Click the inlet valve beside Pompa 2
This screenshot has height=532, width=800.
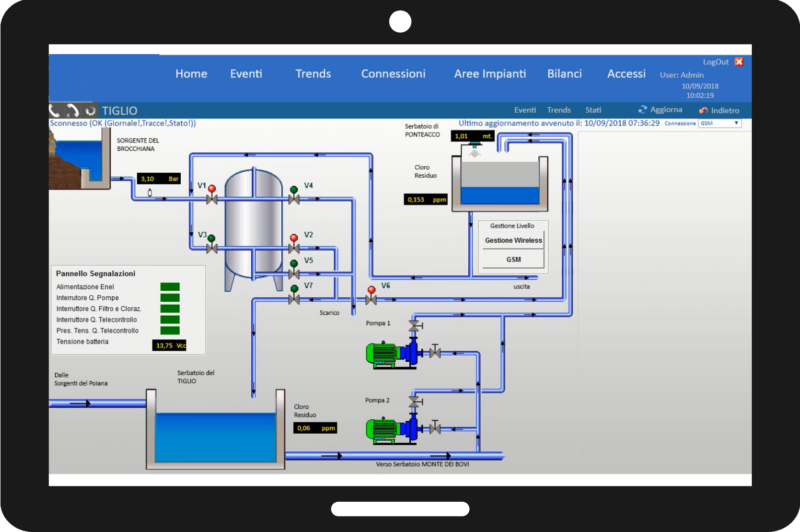(x=435, y=426)
